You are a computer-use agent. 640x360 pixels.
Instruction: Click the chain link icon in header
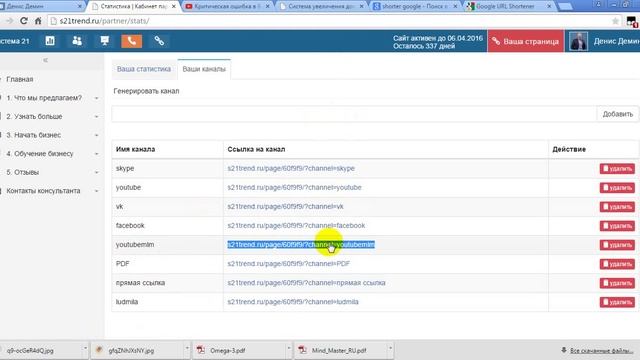pyautogui.click(x=159, y=41)
